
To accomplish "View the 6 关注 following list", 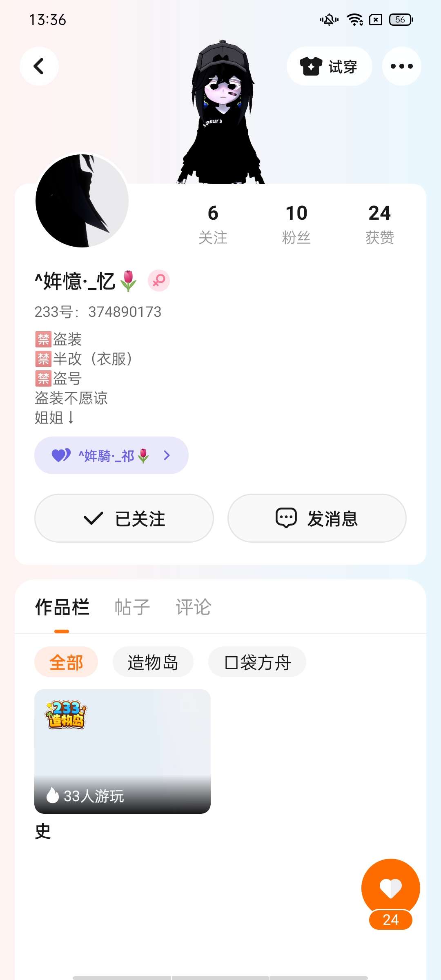I will (x=213, y=224).
